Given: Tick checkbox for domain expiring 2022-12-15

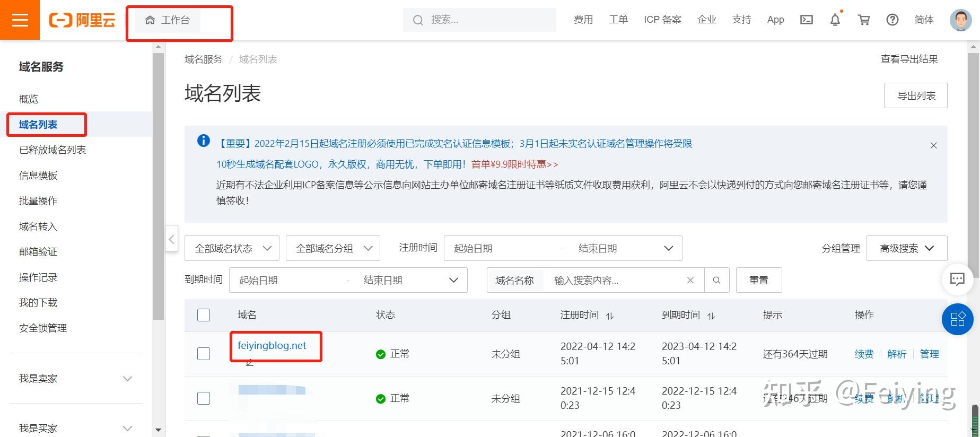Looking at the screenshot, I should tap(204, 398).
